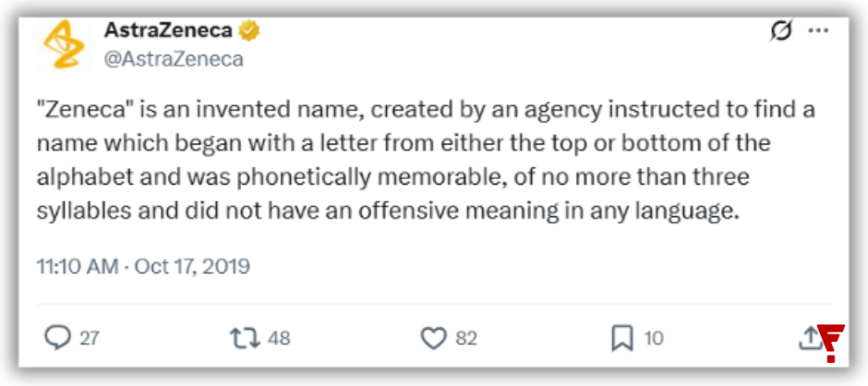Click the quoted word "Zeneca" in tweet
868x386 pixels.
click(76, 110)
